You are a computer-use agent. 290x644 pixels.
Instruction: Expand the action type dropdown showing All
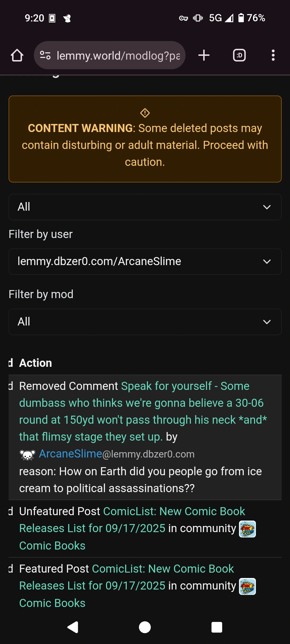pyautogui.click(x=145, y=207)
